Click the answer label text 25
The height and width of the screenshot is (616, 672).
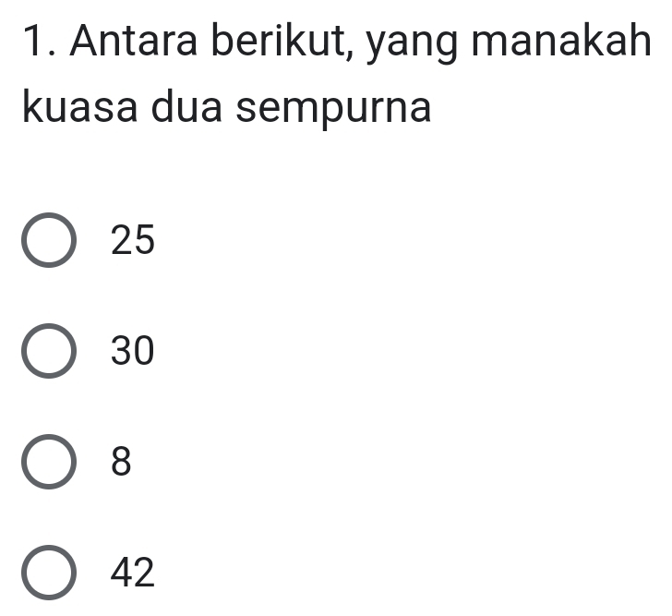coord(132,241)
